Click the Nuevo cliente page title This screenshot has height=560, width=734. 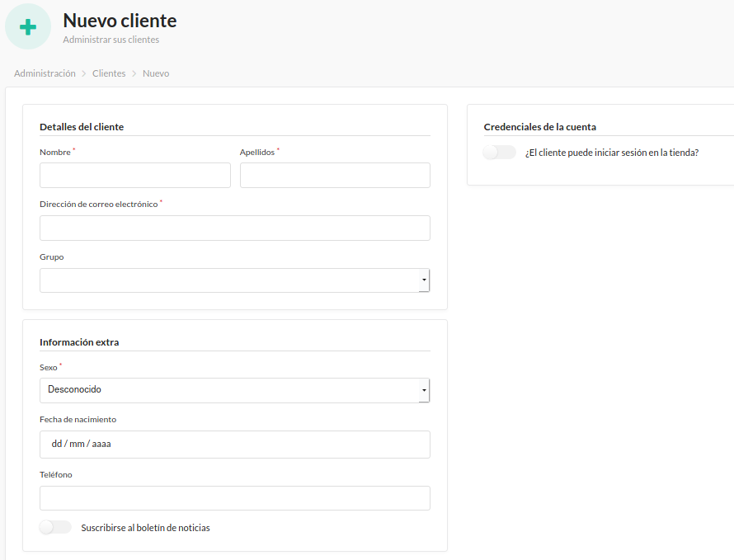tap(120, 21)
